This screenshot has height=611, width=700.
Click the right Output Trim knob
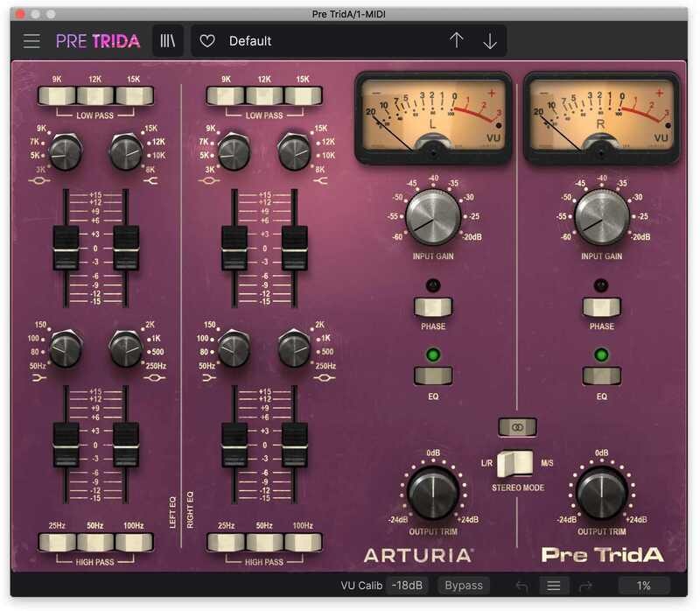[x=601, y=493]
